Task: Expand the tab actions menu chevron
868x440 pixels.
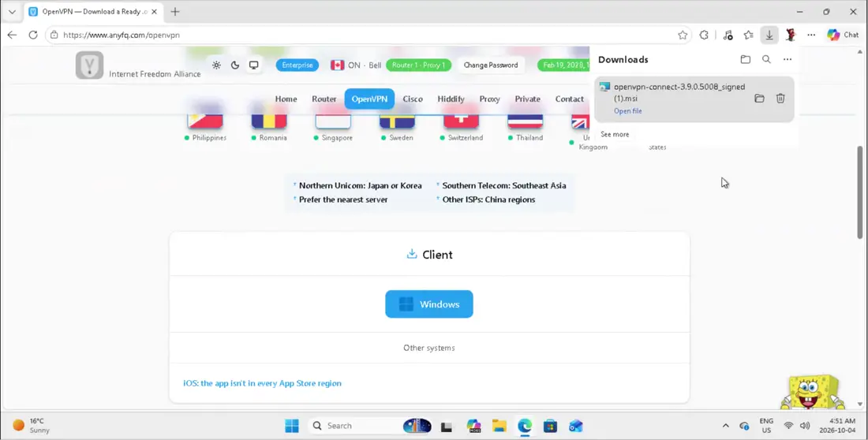Action: 12,12
